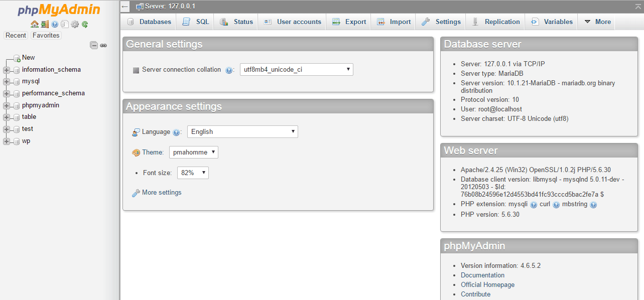644x300 pixels.
Task: Open the Font size dropdown
Action: [193, 173]
